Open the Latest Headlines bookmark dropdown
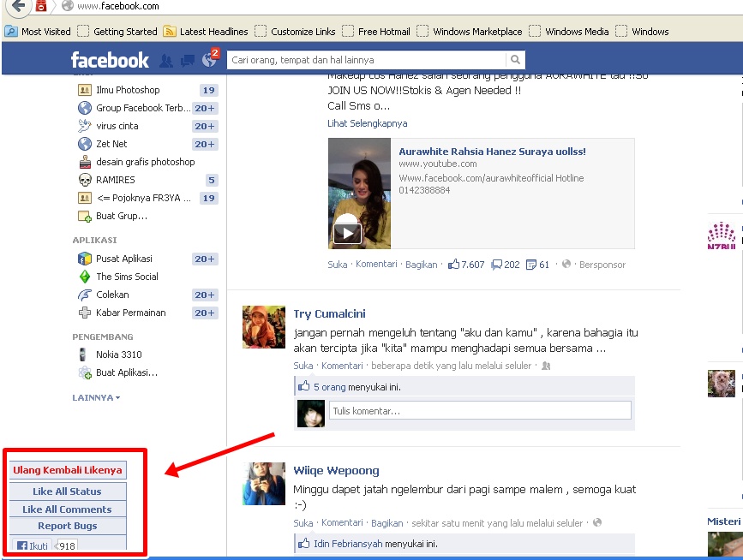 pos(210,31)
